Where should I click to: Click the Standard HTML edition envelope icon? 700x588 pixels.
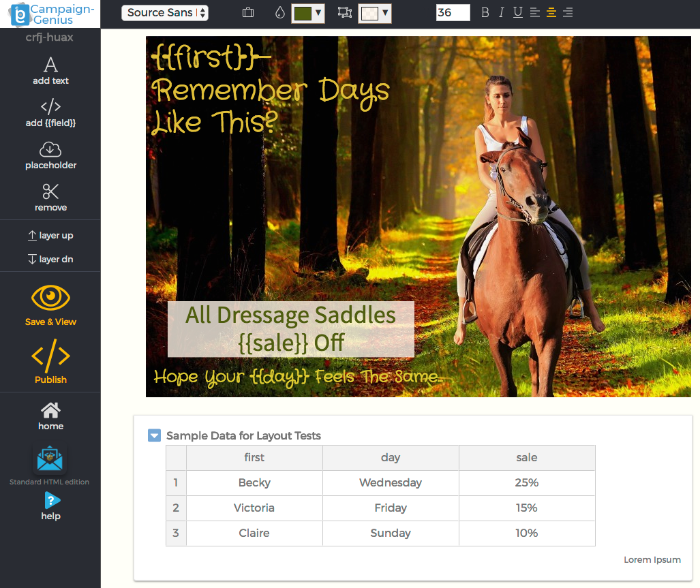[50, 459]
